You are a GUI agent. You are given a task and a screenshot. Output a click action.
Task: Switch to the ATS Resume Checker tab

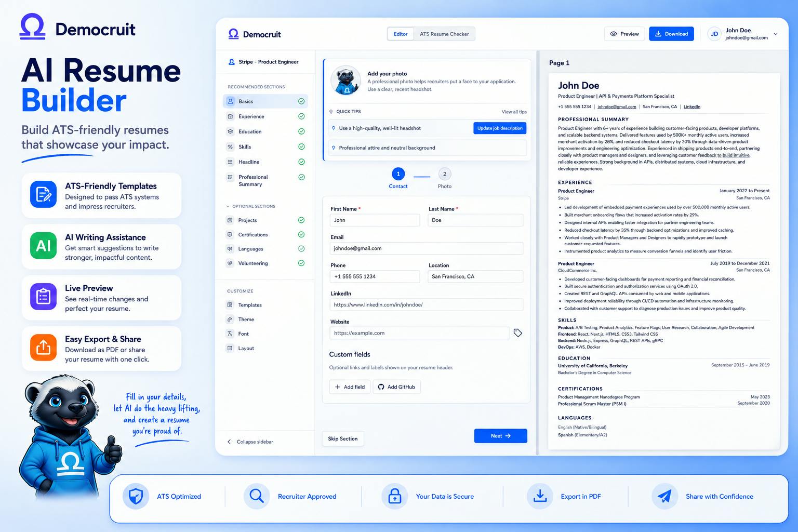(444, 34)
